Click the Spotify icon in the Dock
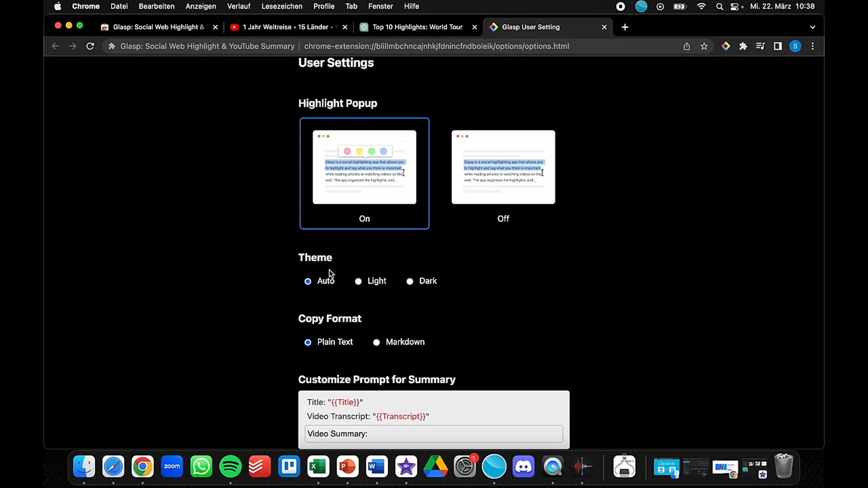 click(x=230, y=467)
